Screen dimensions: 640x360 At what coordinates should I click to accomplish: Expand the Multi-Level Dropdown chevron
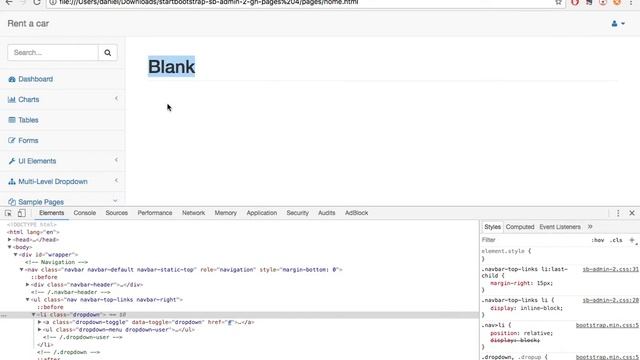(116, 180)
